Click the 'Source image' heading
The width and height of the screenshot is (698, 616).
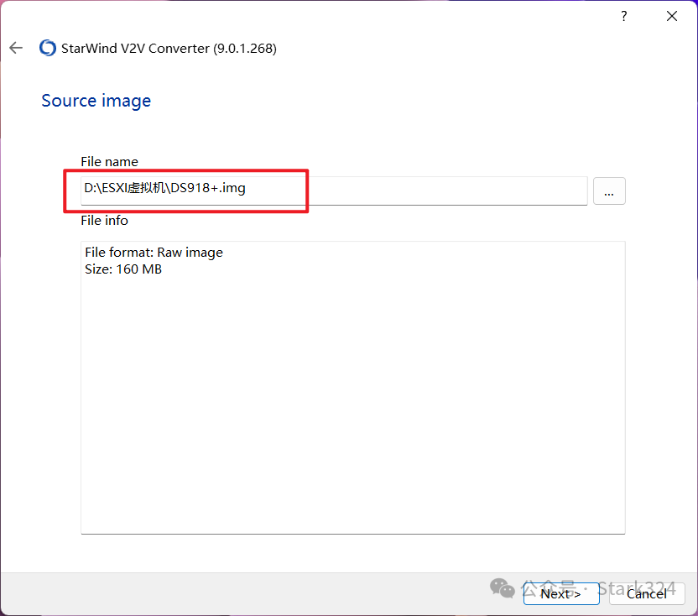click(96, 101)
